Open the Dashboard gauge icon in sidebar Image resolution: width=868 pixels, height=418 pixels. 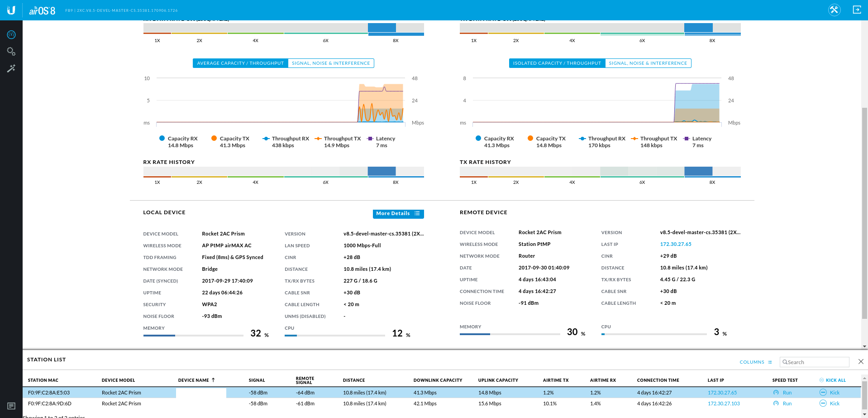click(11, 35)
